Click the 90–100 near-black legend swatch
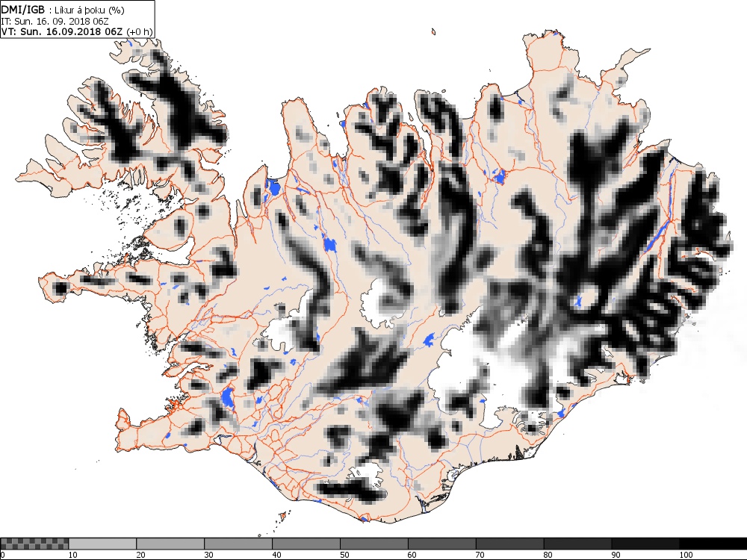747x560 pixels. [645, 544]
